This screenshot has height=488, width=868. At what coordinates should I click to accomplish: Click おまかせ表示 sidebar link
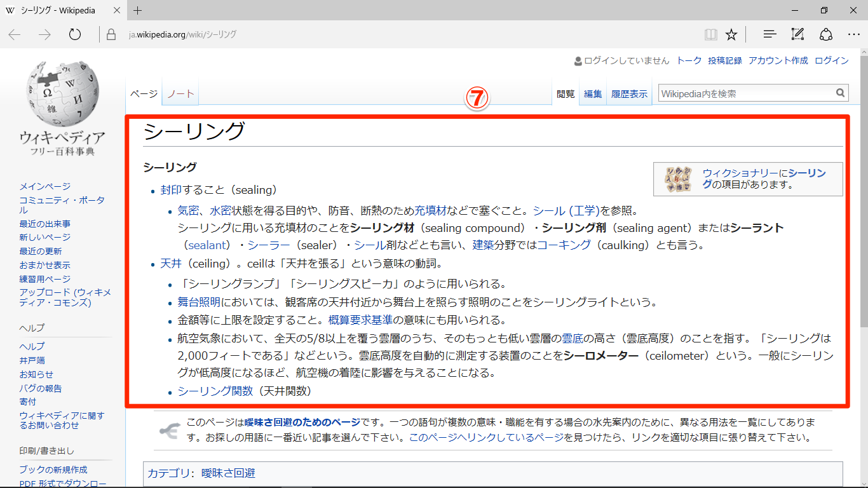point(45,265)
